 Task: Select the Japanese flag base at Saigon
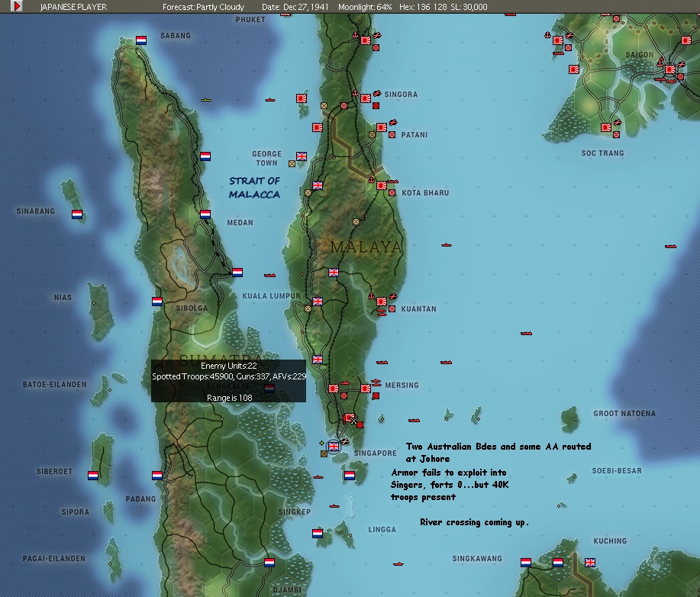[670, 69]
